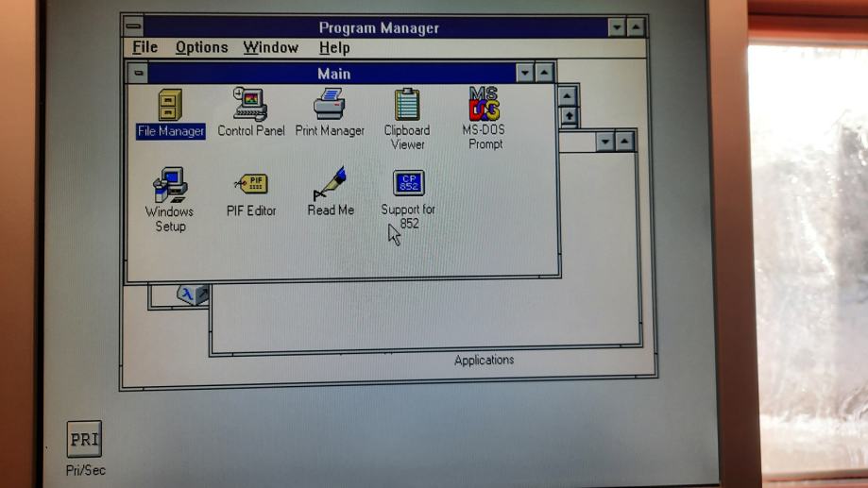Open the Program Manager control-menu box

point(134,26)
